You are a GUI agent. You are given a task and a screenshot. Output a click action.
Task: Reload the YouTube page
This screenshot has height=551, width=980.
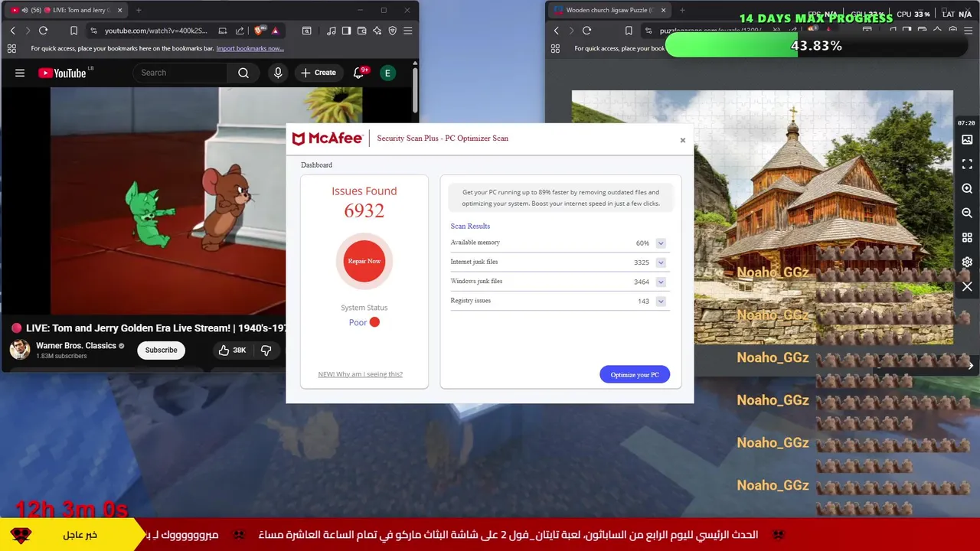tap(43, 31)
